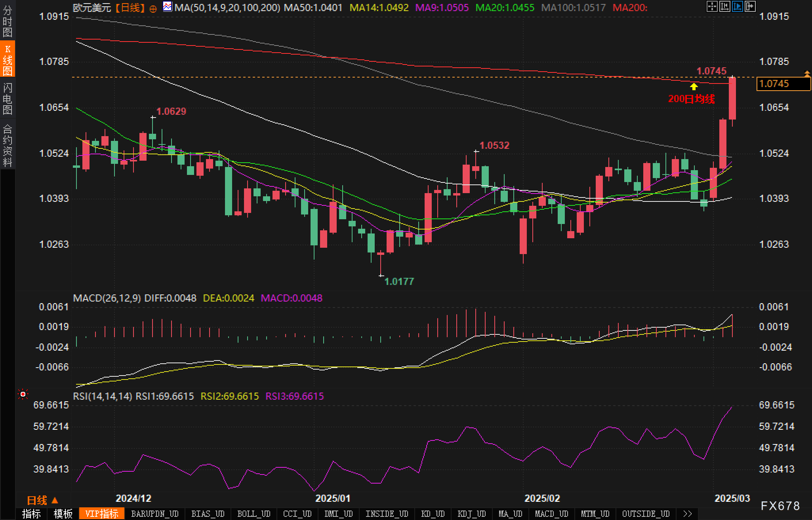Select the BOLL_UD indicator

pos(254,514)
